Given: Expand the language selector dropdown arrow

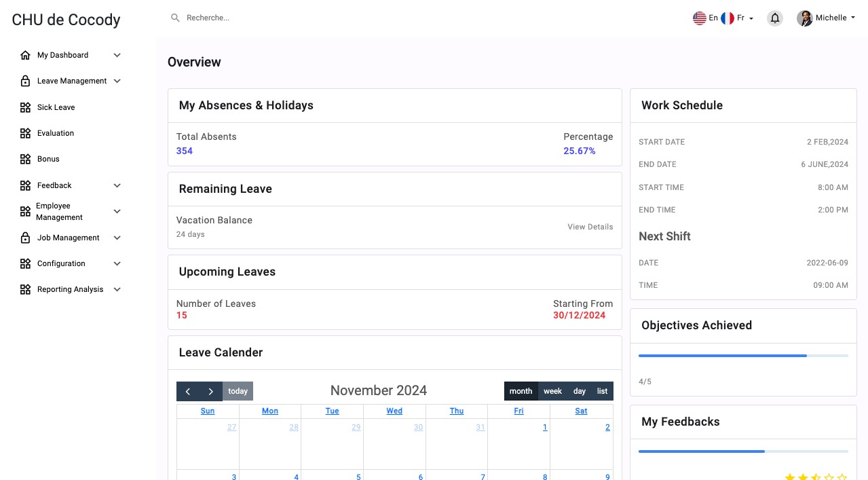Looking at the screenshot, I should (751, 19).
